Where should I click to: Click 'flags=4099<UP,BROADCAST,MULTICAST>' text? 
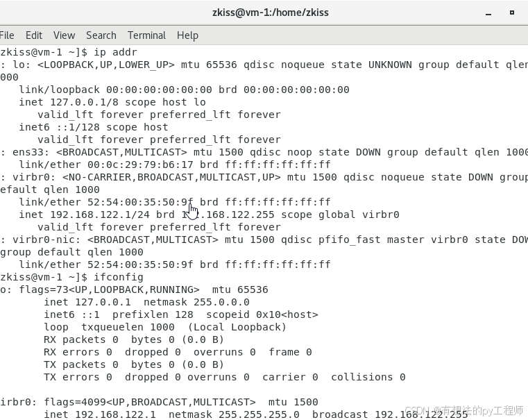point(150,402)
